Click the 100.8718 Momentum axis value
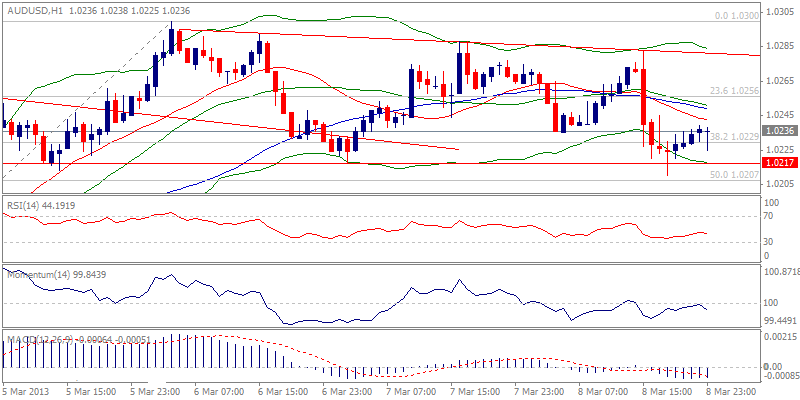 pos(780,271)
